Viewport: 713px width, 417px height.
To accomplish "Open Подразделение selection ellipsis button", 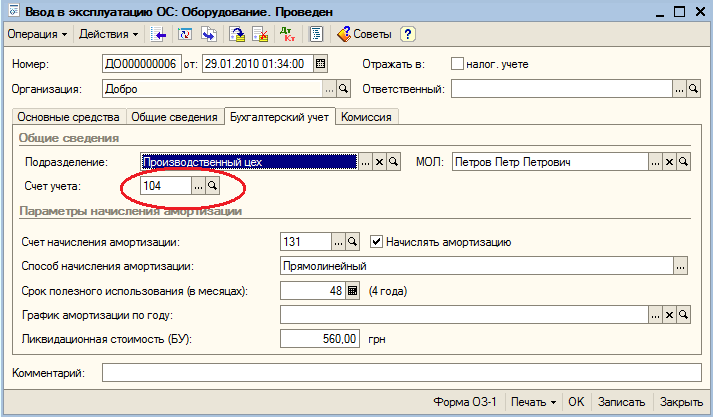I will click(x=366, y=162).
